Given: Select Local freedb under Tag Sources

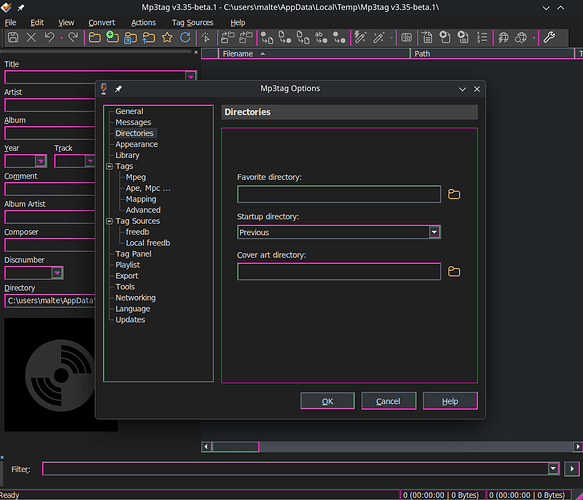Looking at the screenshot, I should [x=148, y=243].
